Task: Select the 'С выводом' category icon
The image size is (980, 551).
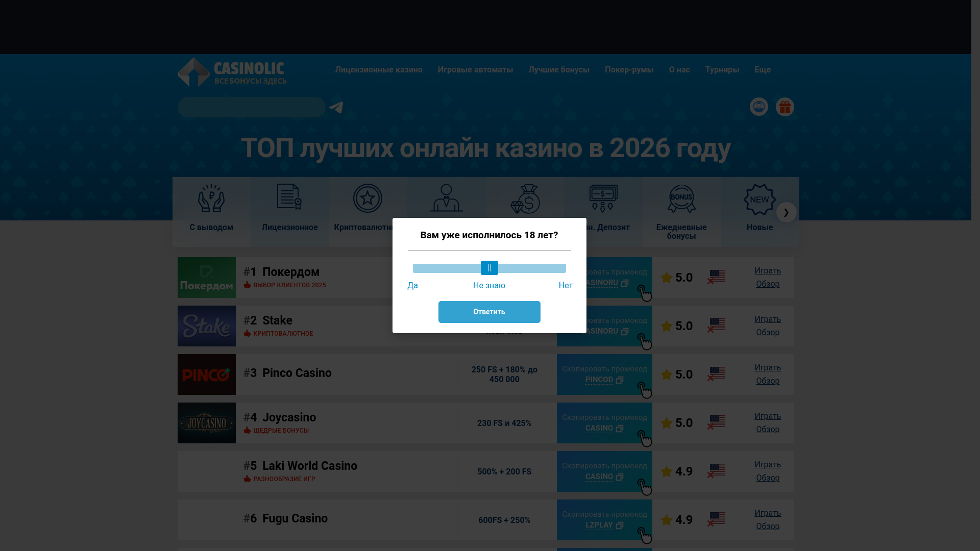Action: pos(211,198)
